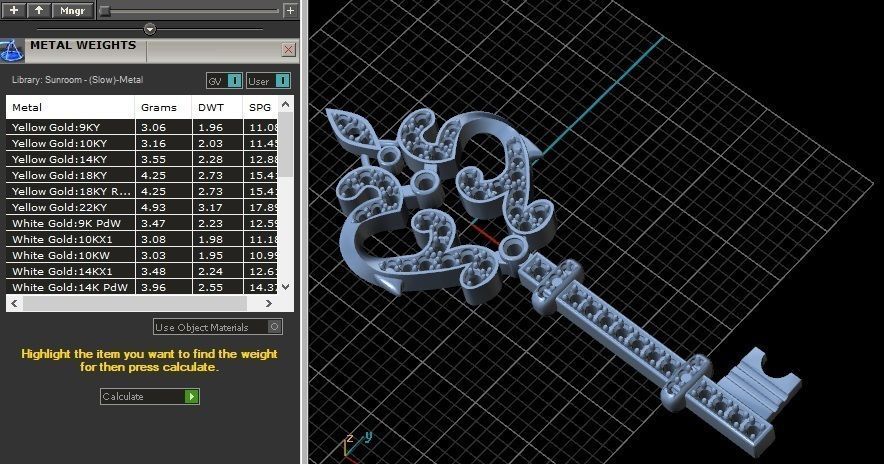The height and width of the screenshot is (464, 884).
Task: Click the table's vertical scrollbar thumb
Action: [286, 144]
